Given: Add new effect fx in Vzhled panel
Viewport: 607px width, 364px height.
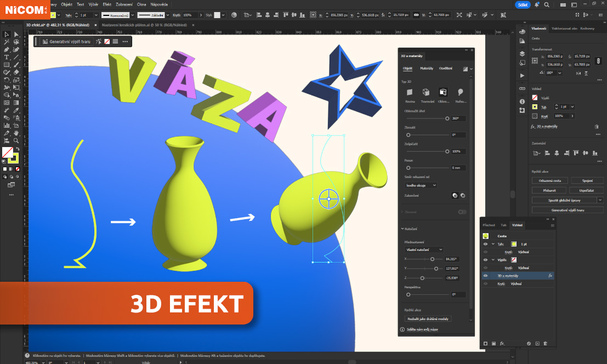Looking at the screenshot, I should click(x=502, y=343).
